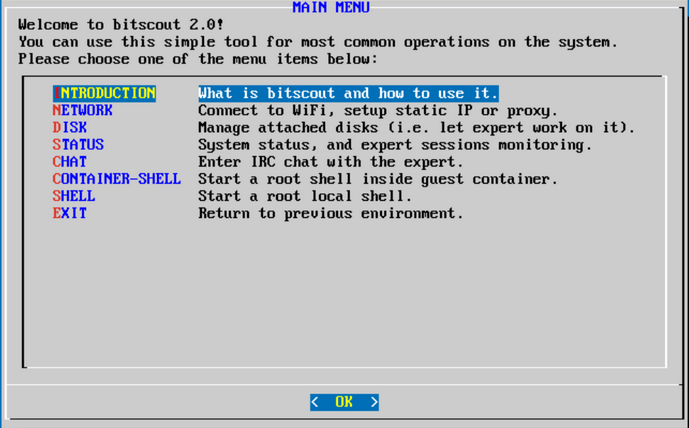Click the highlighted 'What is bitscout' description
689x428 pixels.
[348, 93]
